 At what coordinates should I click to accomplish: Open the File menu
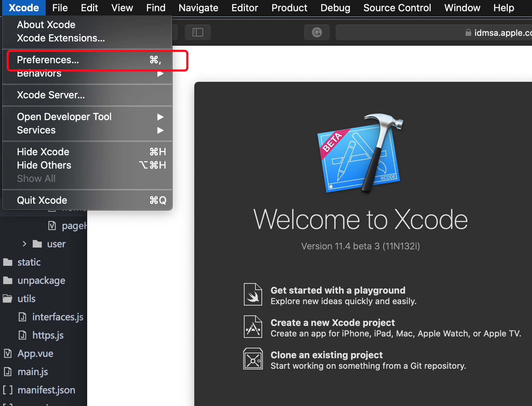click(60, 8)
